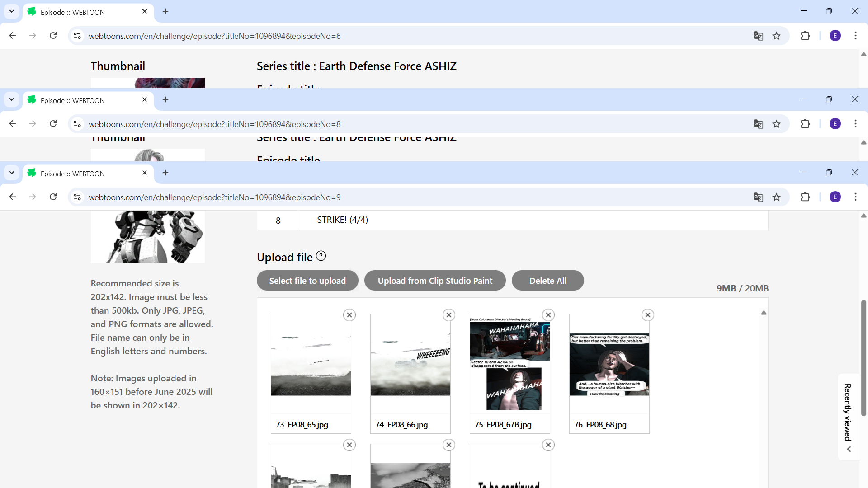
Task: Reload the episode 6 page
Action: pyautogui.click(x=53, y=36)
